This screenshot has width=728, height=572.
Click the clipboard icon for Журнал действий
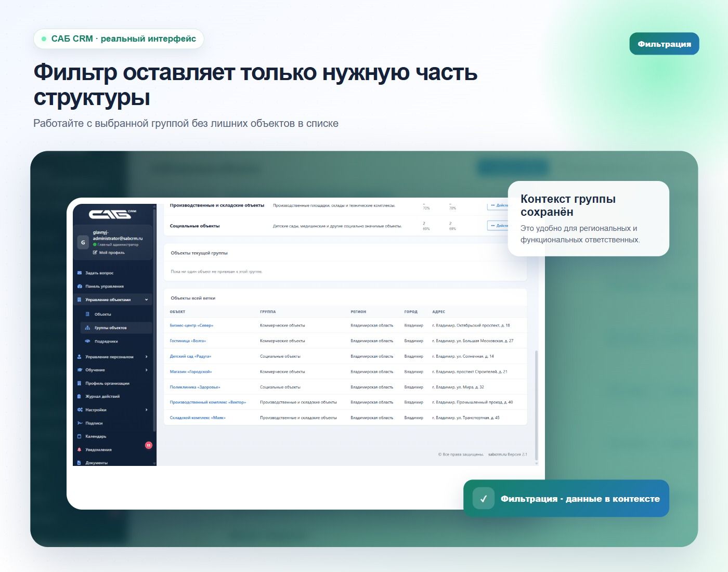point(80,396)
